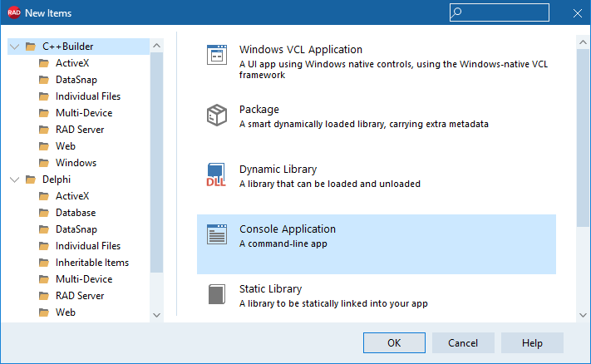Viewport: 591px width, 364px height.
Task: Collapse the C++Builder tree node
Action: coord(15,47)
